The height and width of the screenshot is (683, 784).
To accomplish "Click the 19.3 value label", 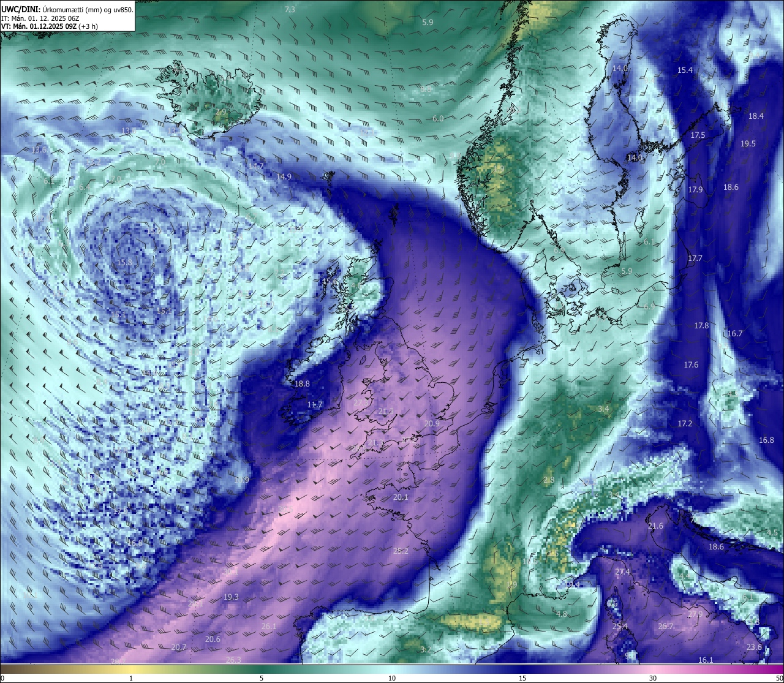I will [x=231, y=597].
